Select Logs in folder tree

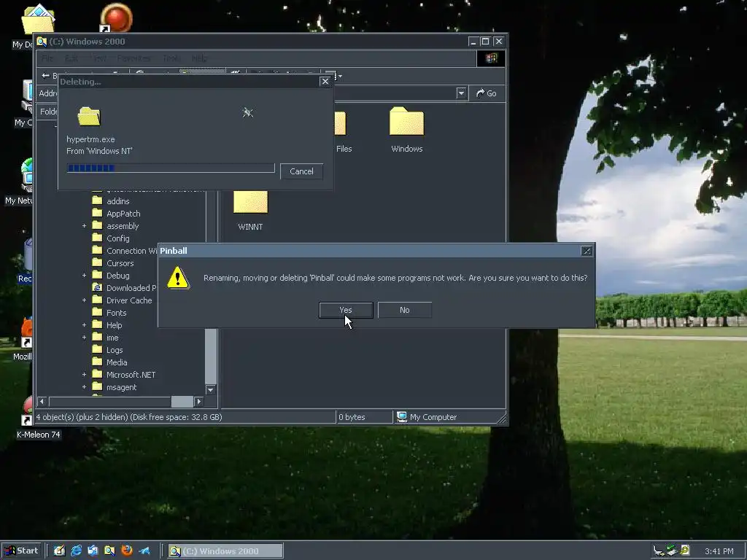tap(115, 350)
